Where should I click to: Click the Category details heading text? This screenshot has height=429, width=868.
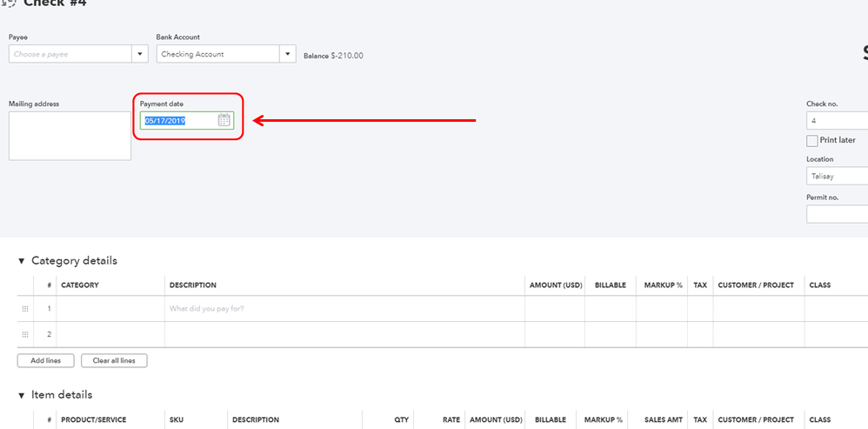coord(74,261)
